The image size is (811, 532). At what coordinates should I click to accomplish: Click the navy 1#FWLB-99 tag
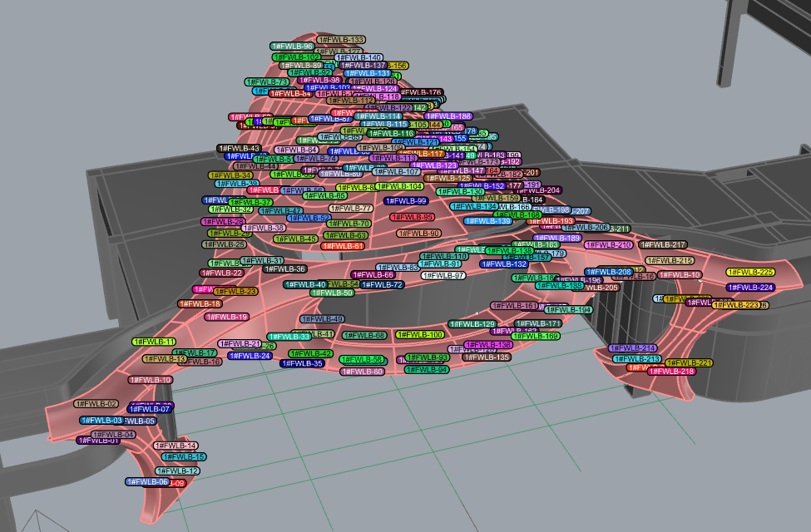406,200
